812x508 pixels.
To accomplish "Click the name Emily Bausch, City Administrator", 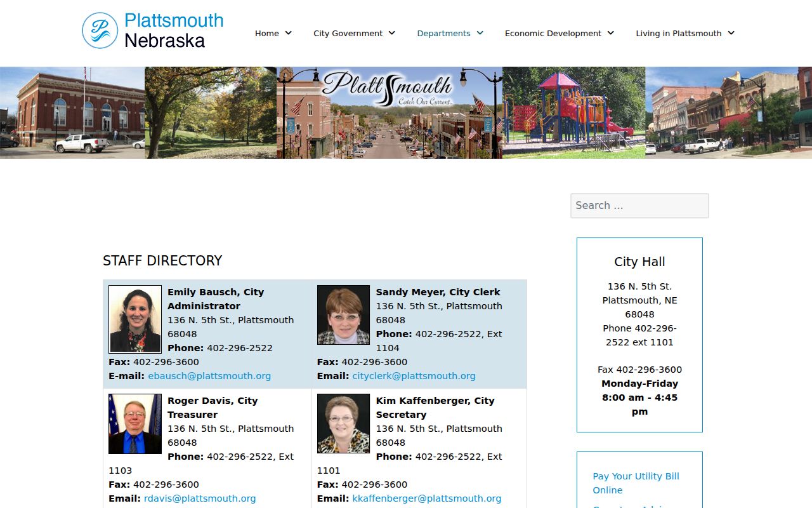I will point(216,299).
